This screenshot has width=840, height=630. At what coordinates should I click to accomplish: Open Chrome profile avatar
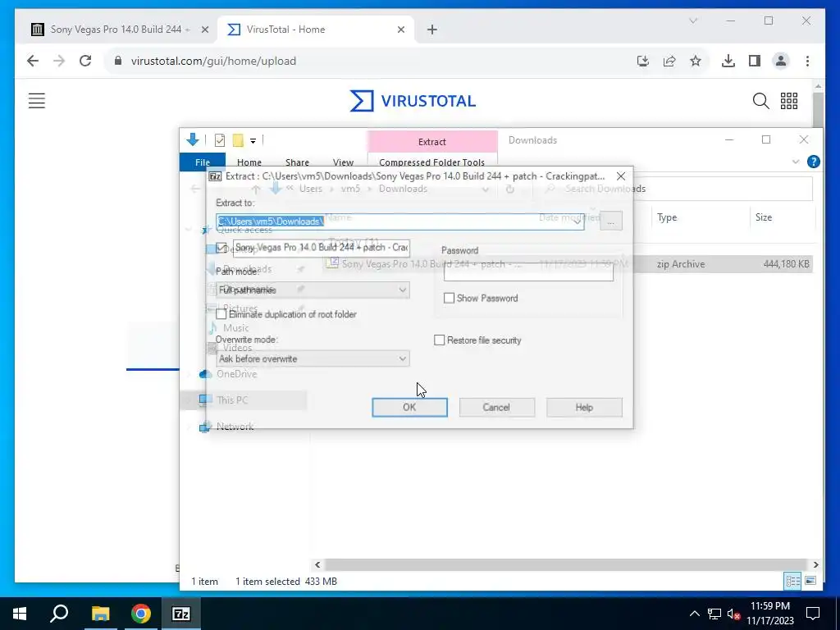(781, 61)
